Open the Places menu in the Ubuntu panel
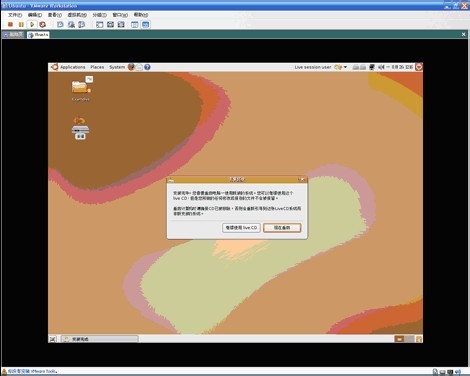The image size is (470, 376). tap(97, 67)
